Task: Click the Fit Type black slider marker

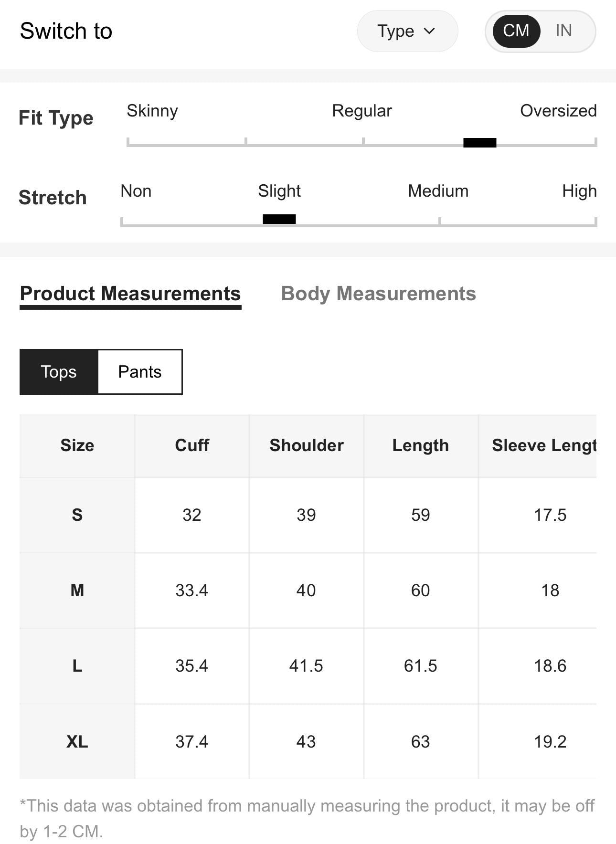Action: pyautogui.click(x=479, y=142)
